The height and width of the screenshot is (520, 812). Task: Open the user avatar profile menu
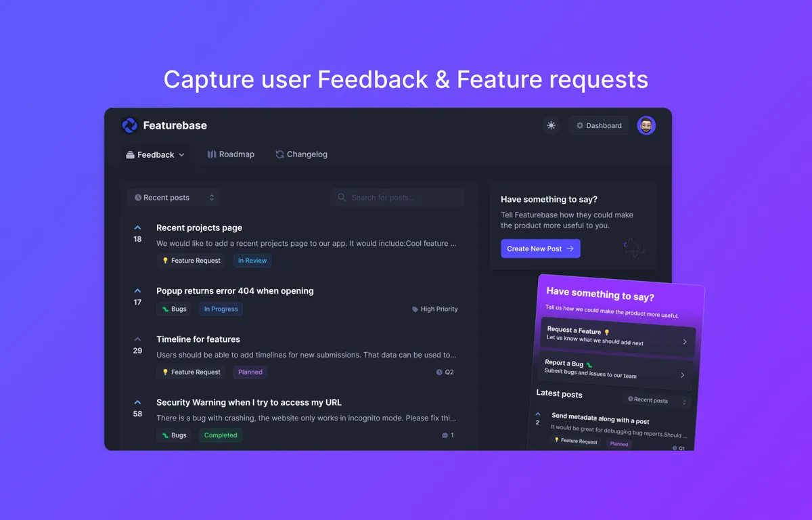tap(646, 125)
